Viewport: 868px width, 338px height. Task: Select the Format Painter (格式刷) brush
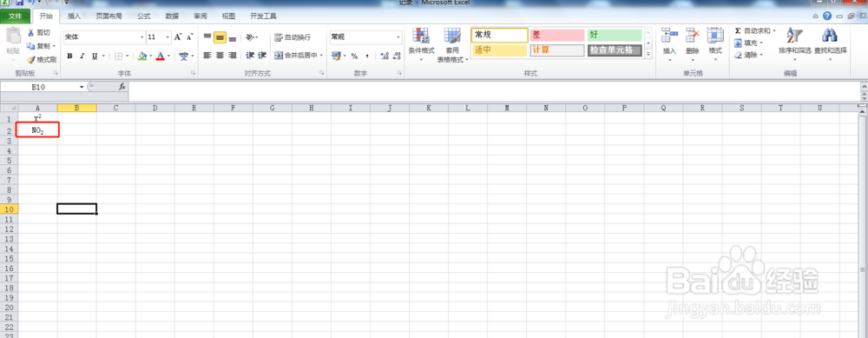[31, 59]
